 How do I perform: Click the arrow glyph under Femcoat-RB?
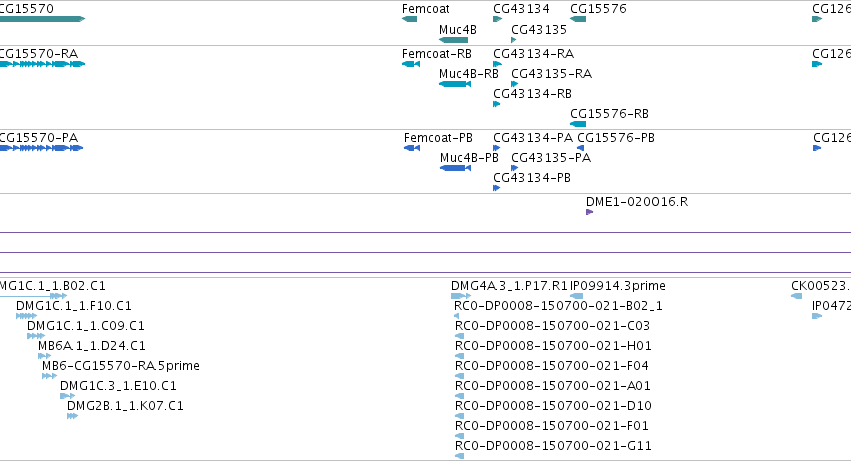click(x=411, y=64)
